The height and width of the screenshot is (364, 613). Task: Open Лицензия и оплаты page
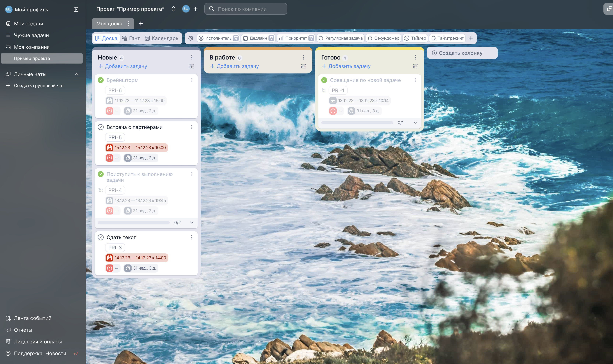coord(38,342)
